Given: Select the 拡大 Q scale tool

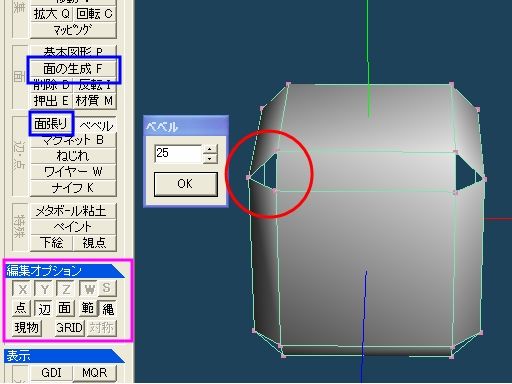Looking at the screenshot, I should tap(51, 14).
